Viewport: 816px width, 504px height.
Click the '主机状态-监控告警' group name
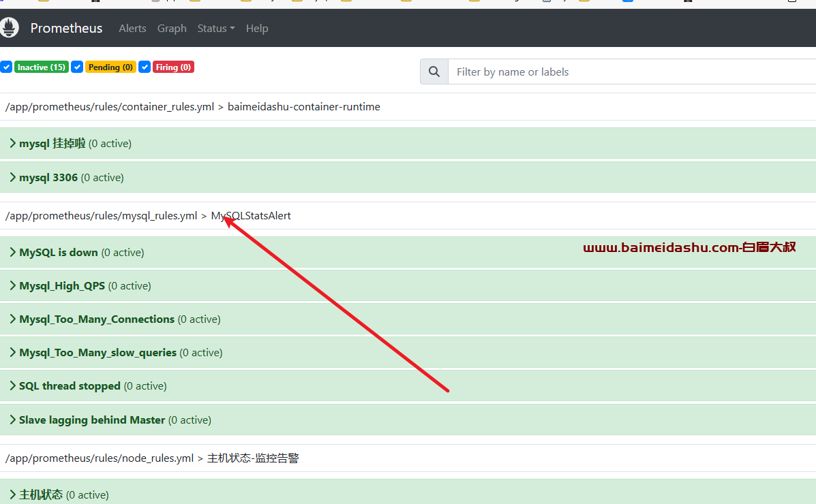(x=253, y=458)
